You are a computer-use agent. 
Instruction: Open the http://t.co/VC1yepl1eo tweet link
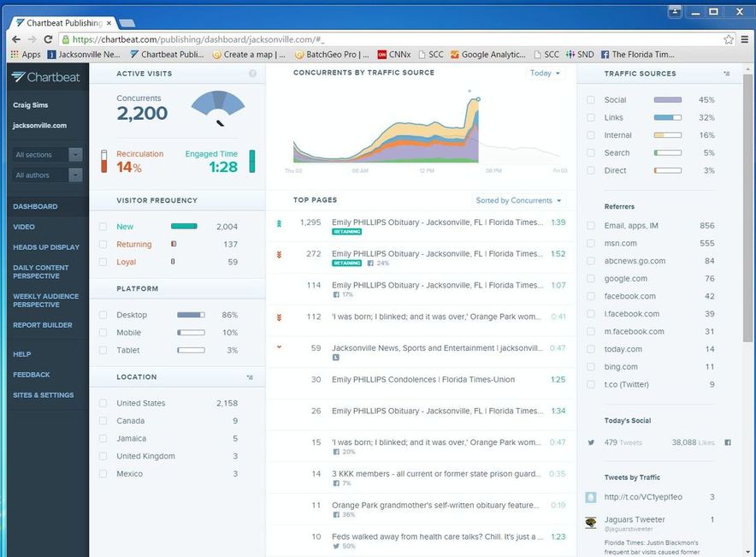(643, 497)
